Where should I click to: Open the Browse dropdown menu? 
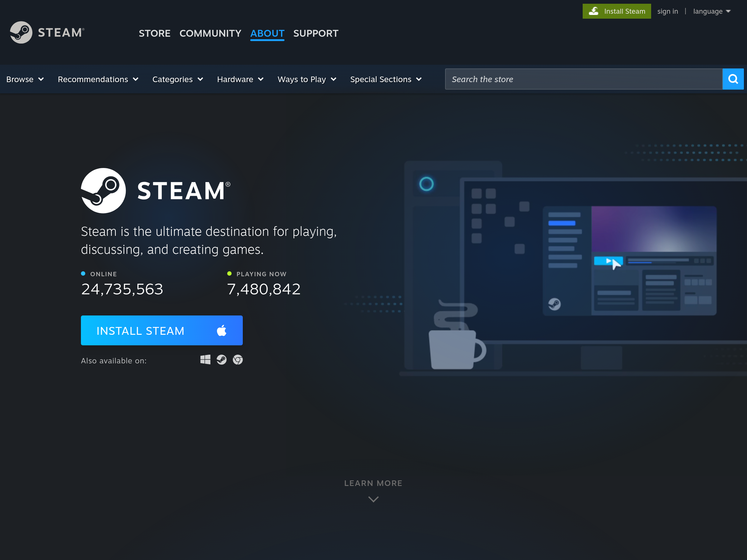(x=25, y=79)
